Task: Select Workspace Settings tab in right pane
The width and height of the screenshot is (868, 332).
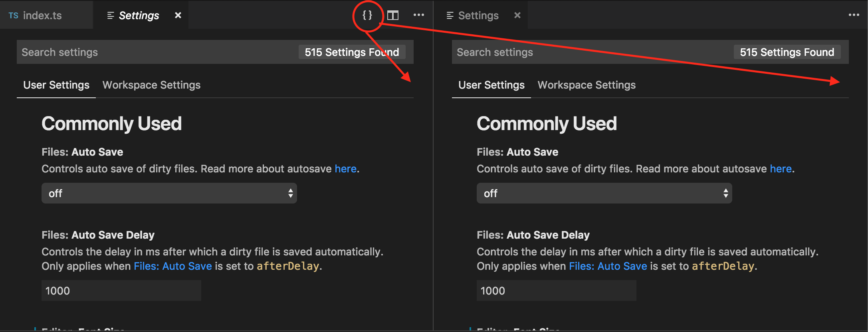Action: [x=587, y=85]
